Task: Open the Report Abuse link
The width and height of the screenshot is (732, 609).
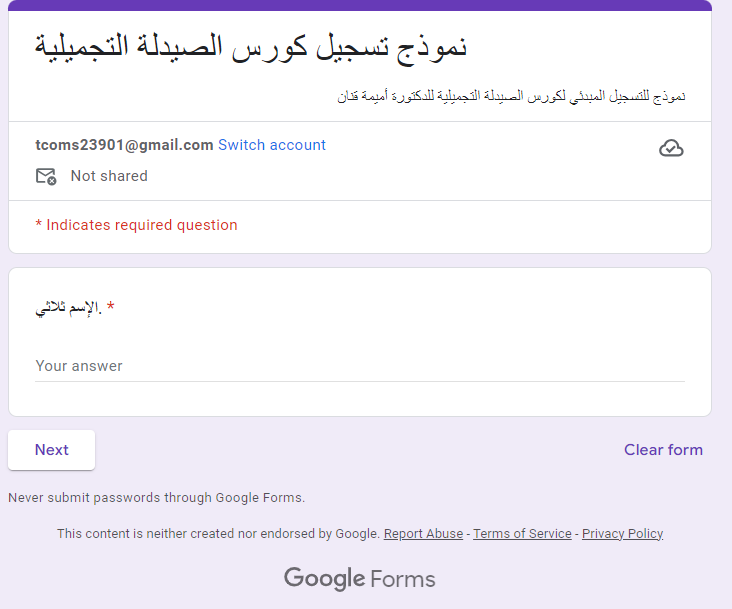Action: click(x=423, y=533)
